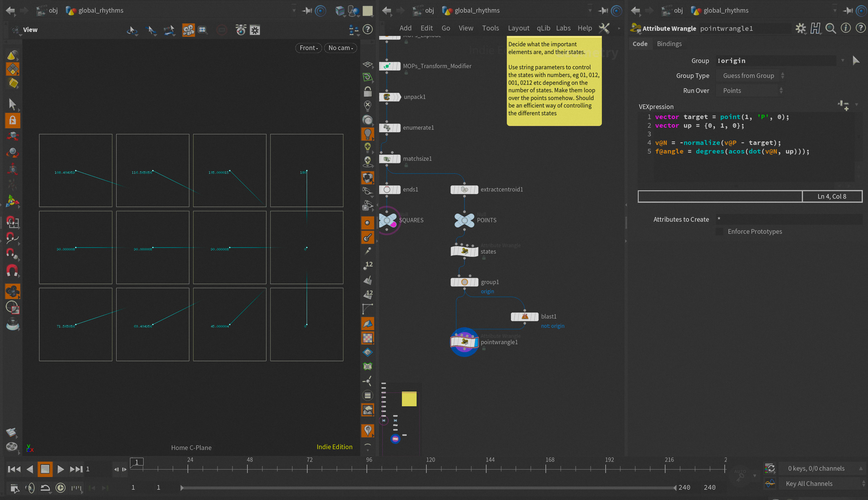Jump to last frame button
868x500 pixels.
click(76, 469)
